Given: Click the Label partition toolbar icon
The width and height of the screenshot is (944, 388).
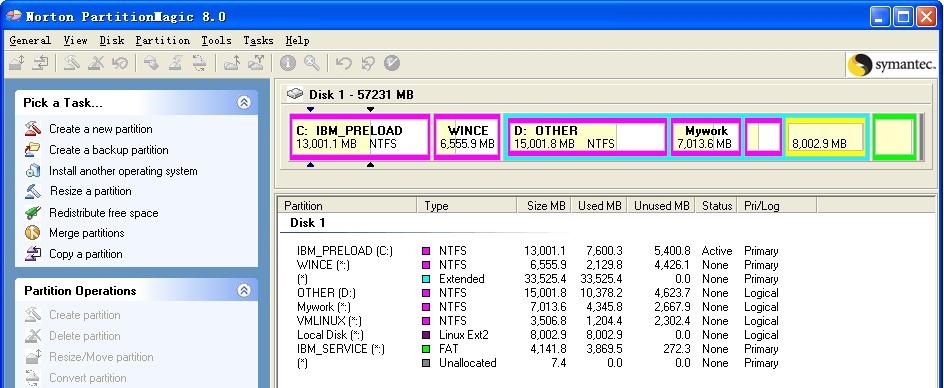Looking at the screenshot, I should click(151, 63).
